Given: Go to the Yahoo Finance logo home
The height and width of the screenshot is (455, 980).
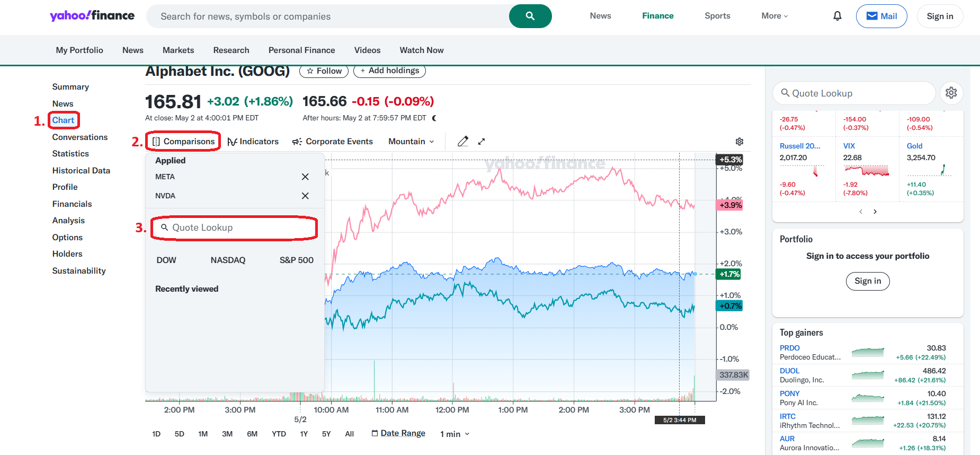Looking at the screenshot, I should click(x=92, y=16).
